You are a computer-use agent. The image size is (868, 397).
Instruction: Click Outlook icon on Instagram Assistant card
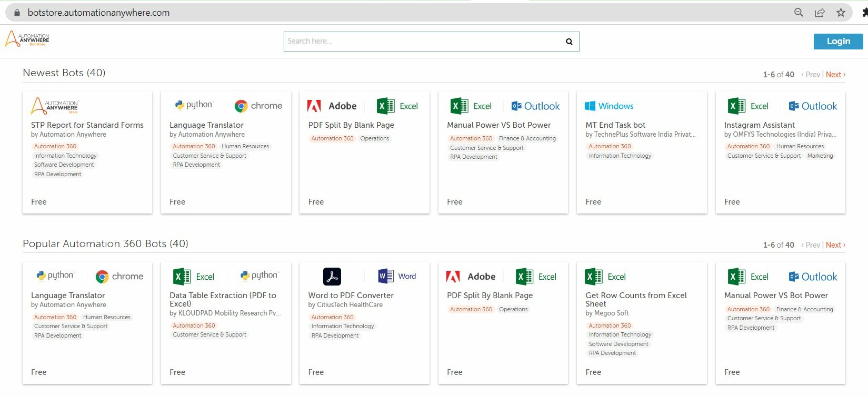point(813,106)
